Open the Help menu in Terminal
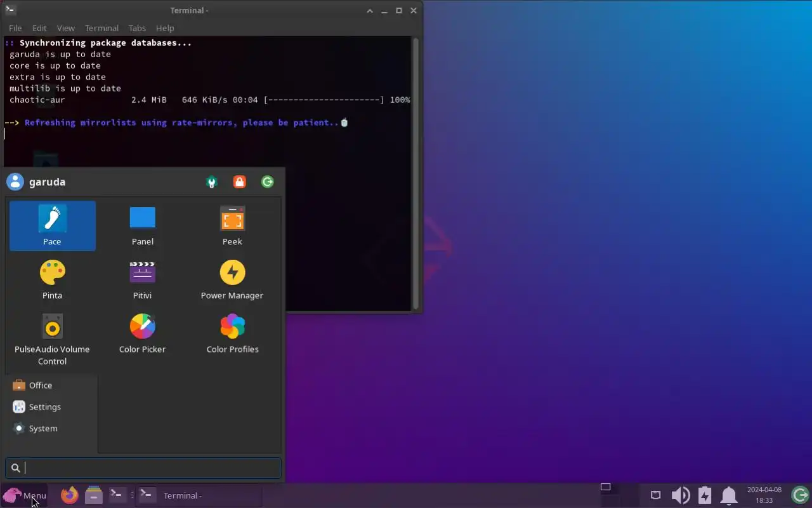 pos(165,28)
